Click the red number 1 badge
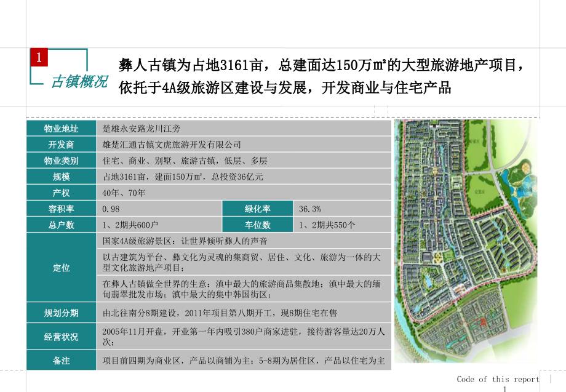 [39, 58]
